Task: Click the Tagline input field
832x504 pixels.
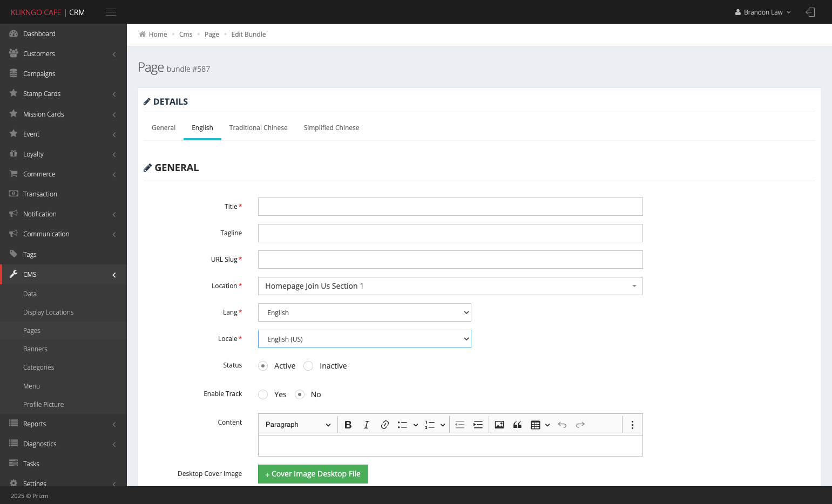Action: [x=450, y=233]
